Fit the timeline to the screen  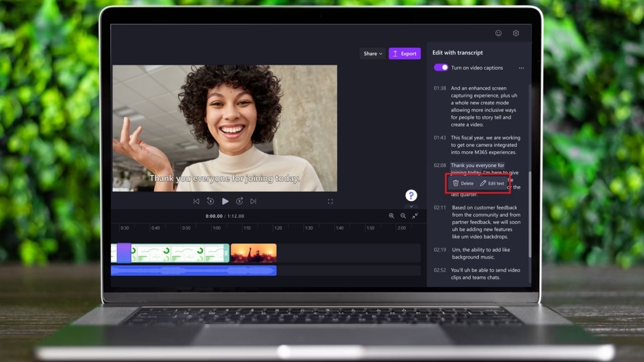[415, 216]
